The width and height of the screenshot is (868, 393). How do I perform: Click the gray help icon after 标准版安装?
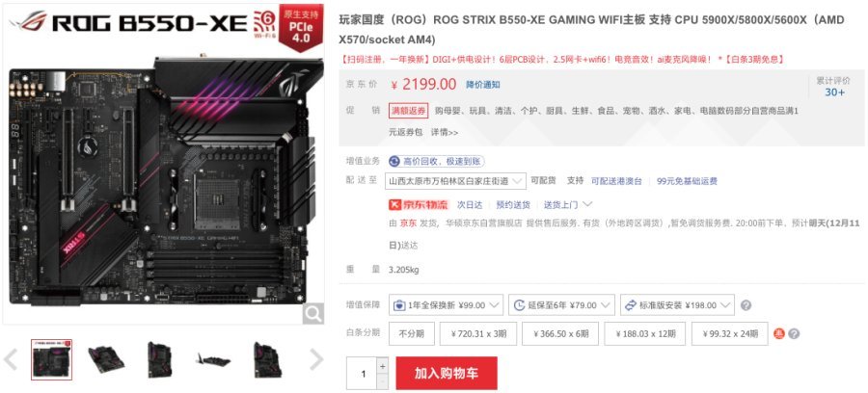tap(746, 305)
